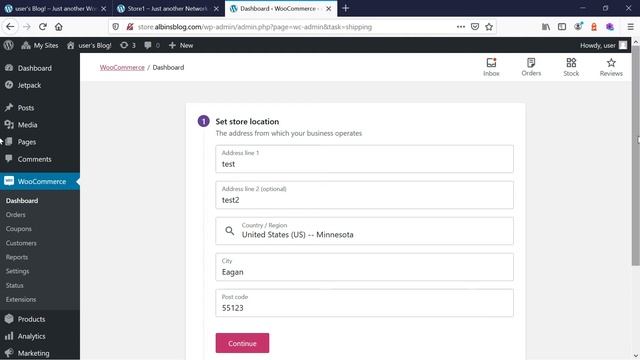Open the New content menu
This screenshot has height=360, width=640.
click(181, 45)
